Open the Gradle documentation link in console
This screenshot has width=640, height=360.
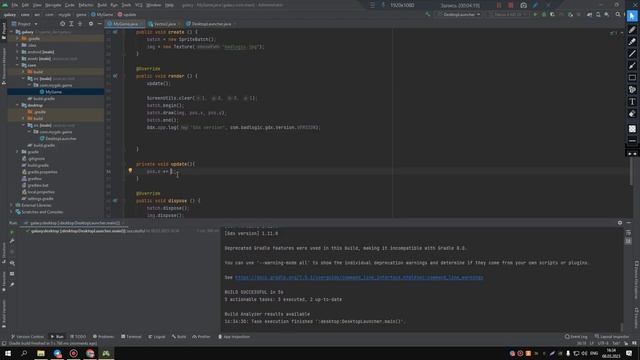[359, 278]
